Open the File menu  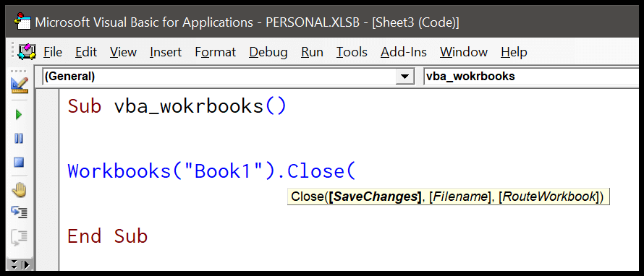[53, 52]
